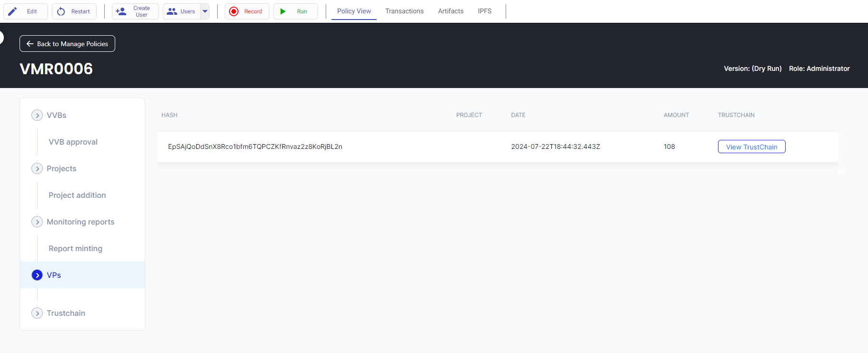Click the VP hash EpSAjQoDdSnX8 row entry

coord(255,147)
